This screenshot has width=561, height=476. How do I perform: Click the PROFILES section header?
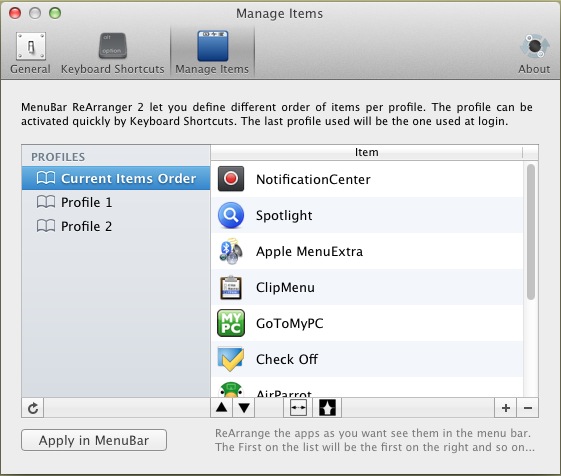click(x=58, y=157)
